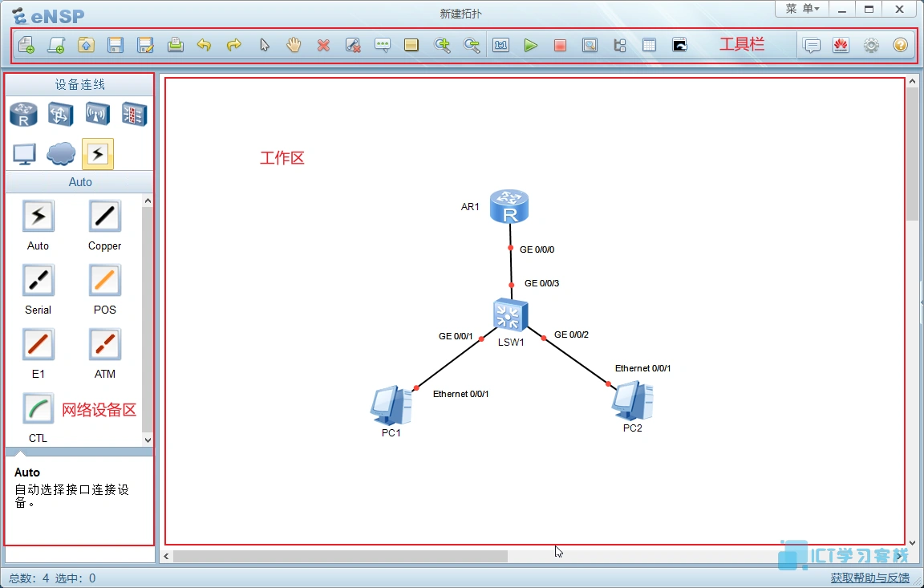Click the red X delete tool
The width and height of the screenshot is (924, 588).
click(323, 46)
